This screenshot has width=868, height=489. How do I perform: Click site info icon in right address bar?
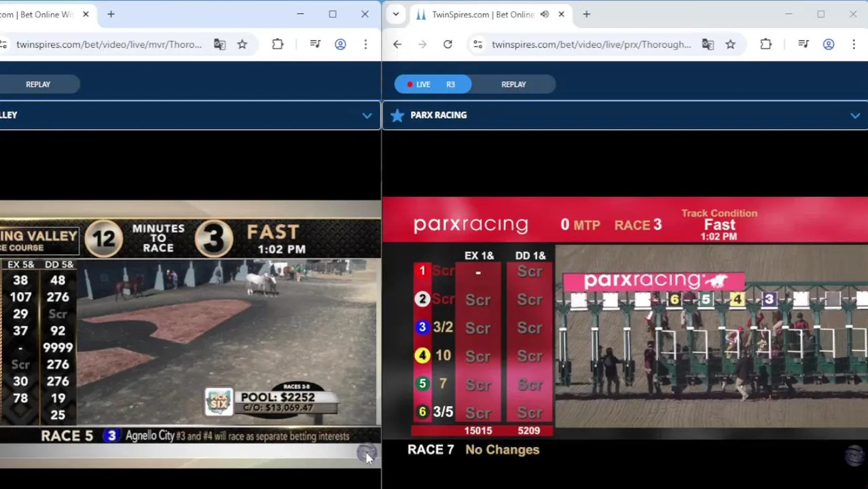tap(478, 44)
